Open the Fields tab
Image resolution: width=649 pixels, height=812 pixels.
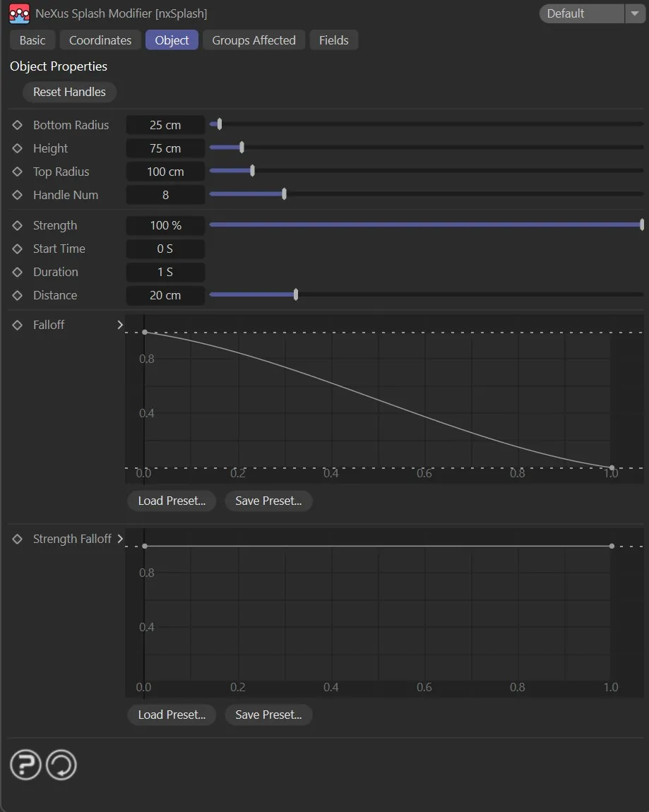(333, 40)
